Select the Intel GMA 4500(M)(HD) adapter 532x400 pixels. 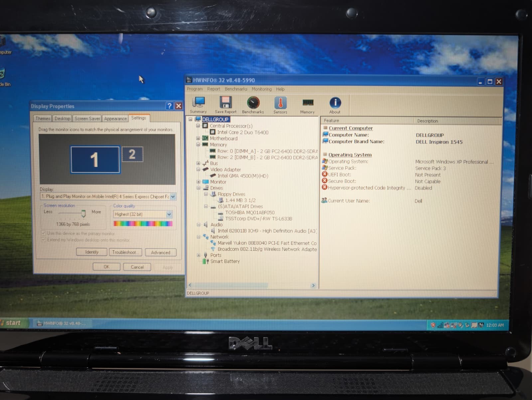243,176
